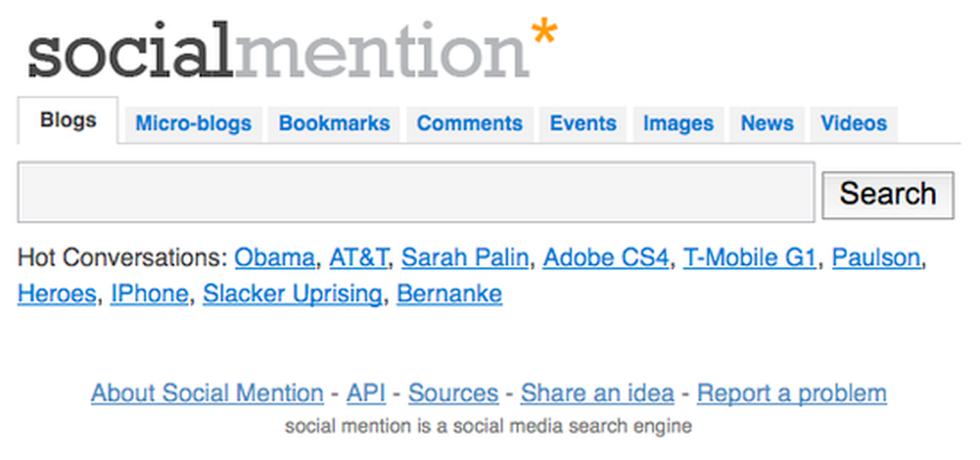This screenshot has width=980, height=460.
Task: Open the News tab
Action: 767,123
